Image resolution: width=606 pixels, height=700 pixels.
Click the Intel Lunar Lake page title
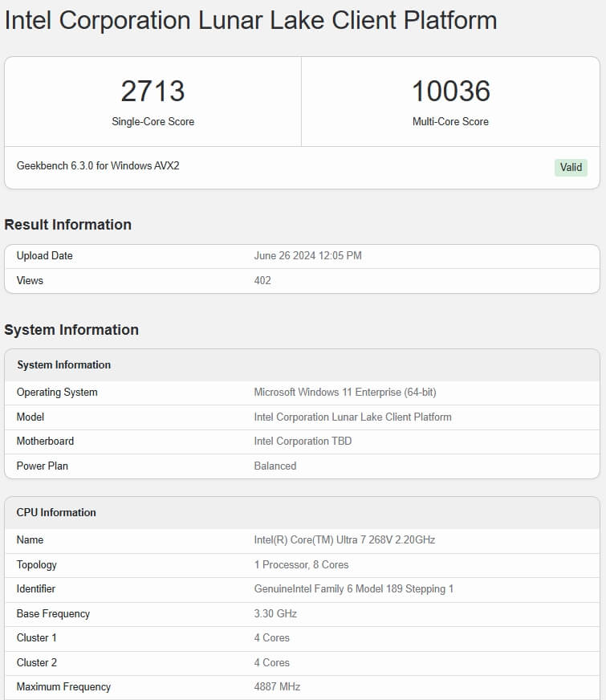coord(250,20)
